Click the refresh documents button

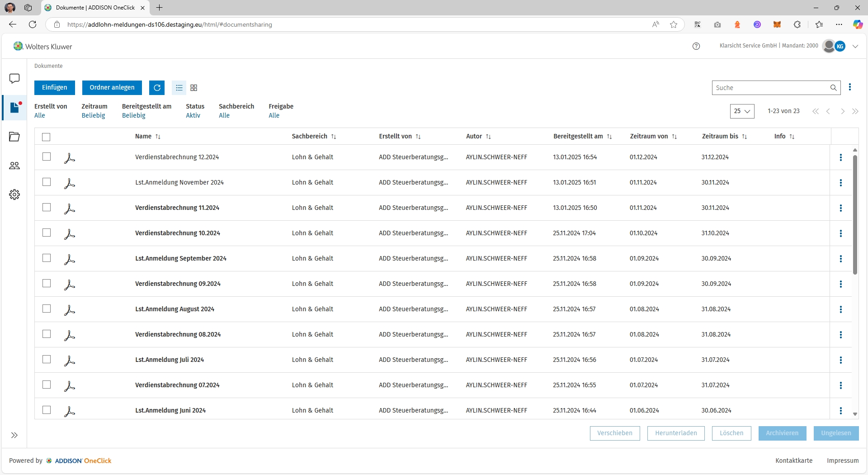(x=157, y=88)
